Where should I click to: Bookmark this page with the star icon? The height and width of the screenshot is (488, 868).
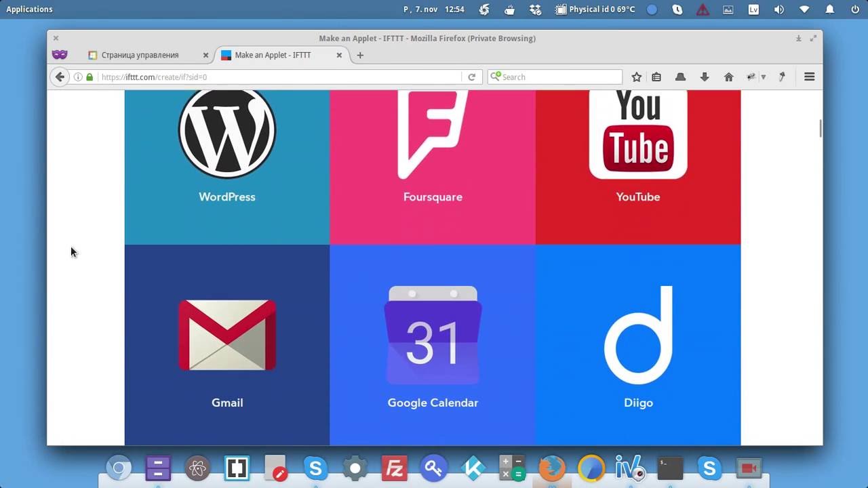[x=637, y=77]
